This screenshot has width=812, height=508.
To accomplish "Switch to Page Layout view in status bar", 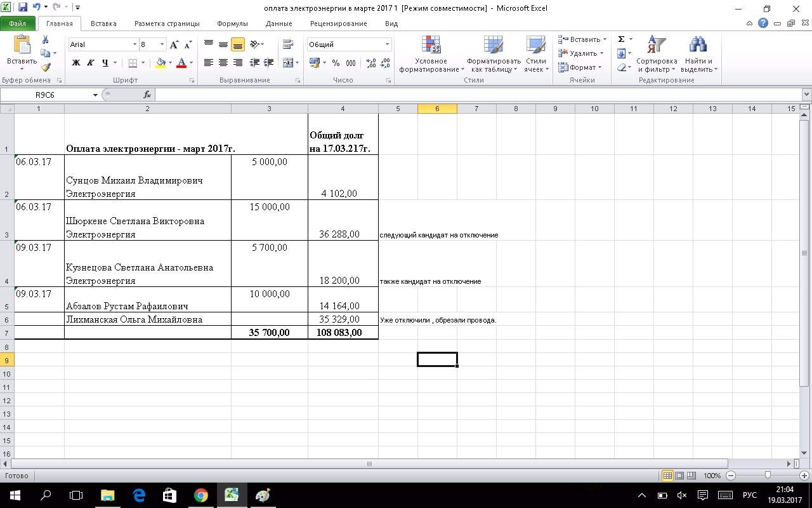I will point(679,475).
